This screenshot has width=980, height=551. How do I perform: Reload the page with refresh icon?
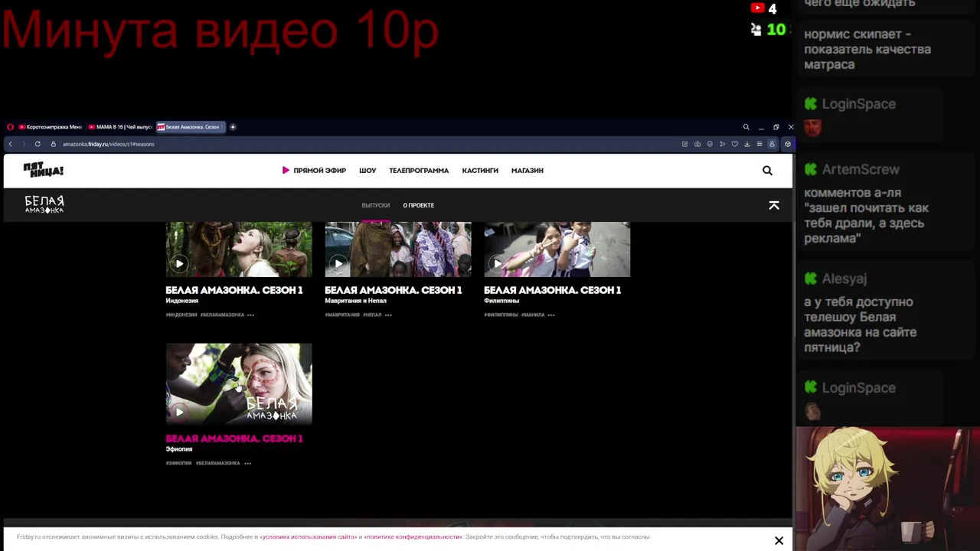click(x=38, y=144)
